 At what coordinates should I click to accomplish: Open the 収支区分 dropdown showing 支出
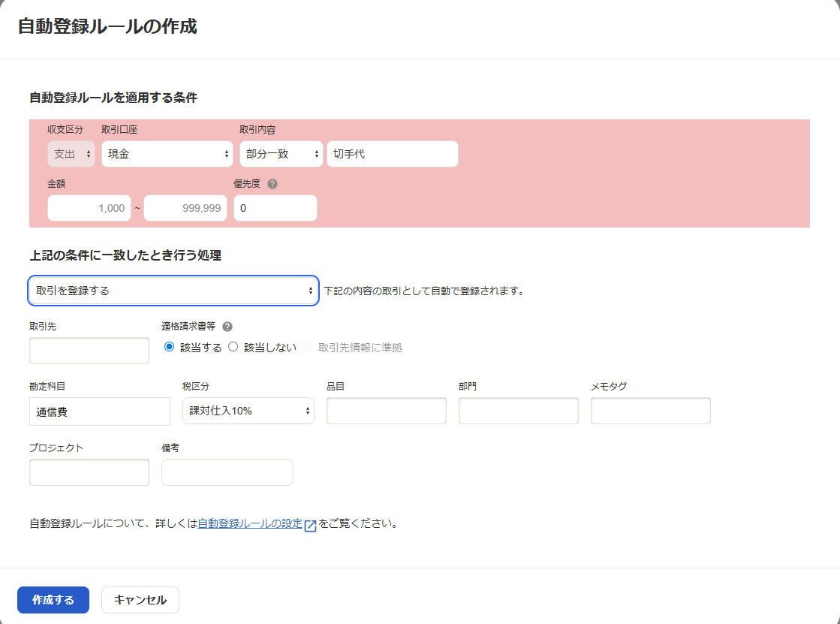coord(71,154)
